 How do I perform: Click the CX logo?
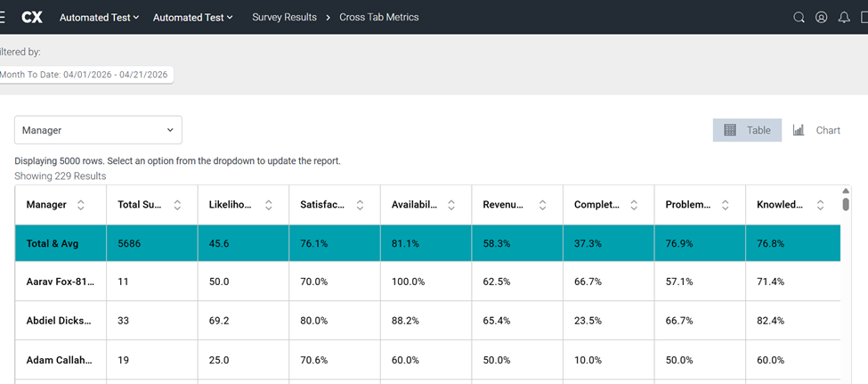(32, 17)
